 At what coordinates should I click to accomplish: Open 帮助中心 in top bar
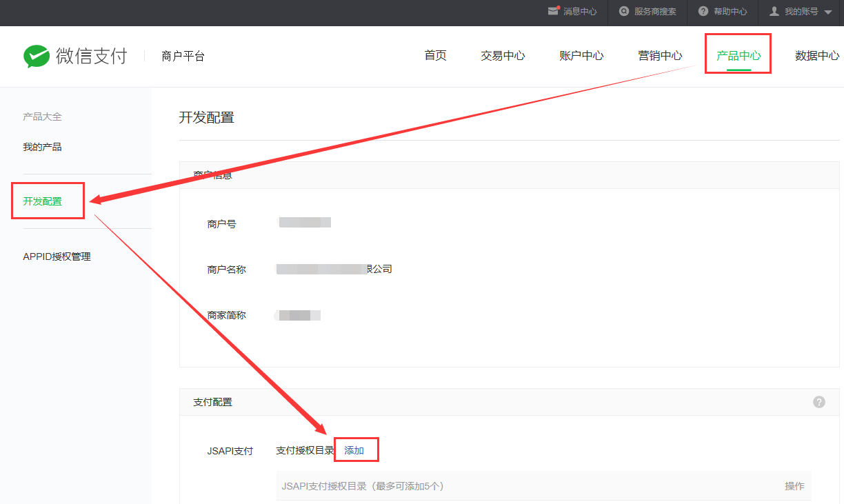(730, 12)
